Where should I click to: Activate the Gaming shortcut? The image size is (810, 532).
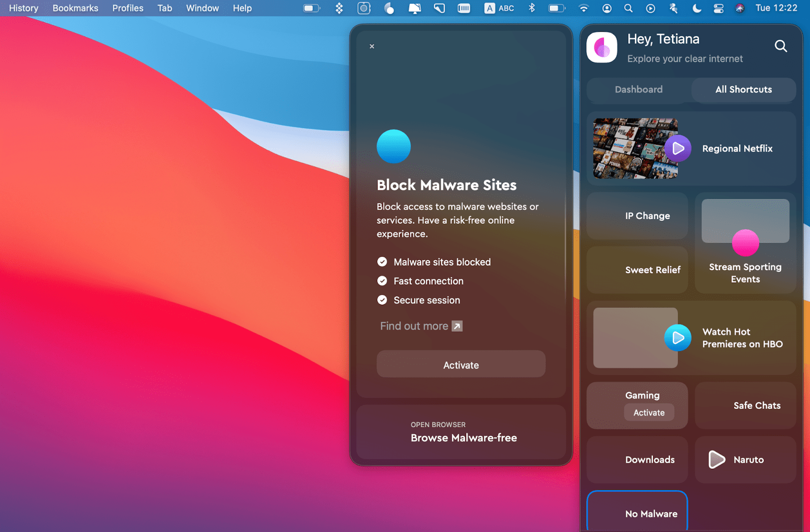tap(649, 413)
